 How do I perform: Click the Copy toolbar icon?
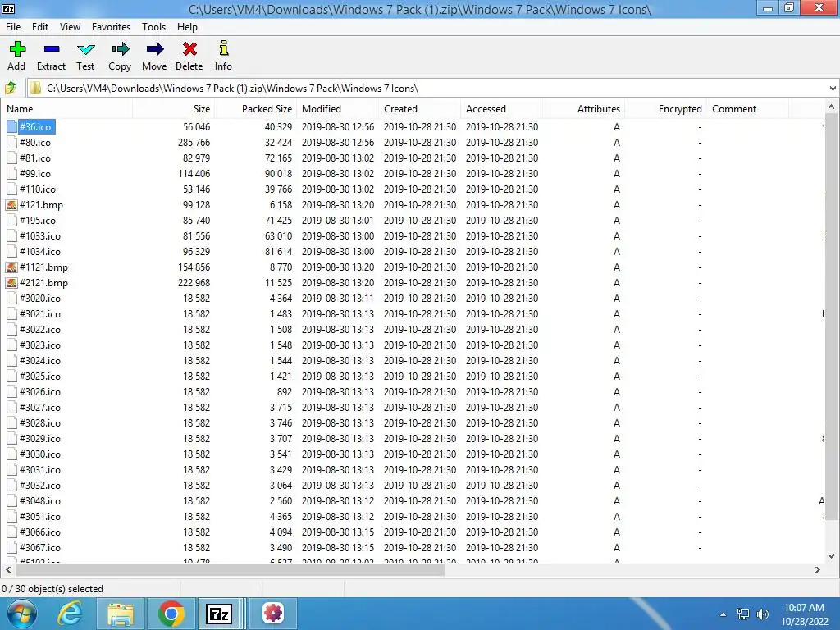coord(120,49)
